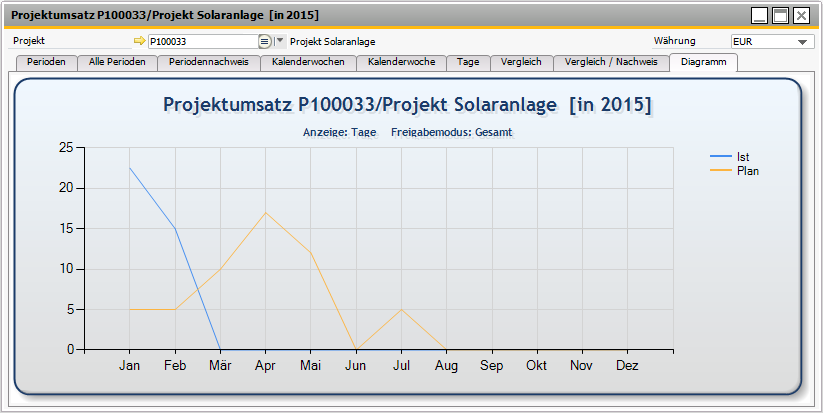The width and height of the screenshot is (823, 413).
Task: Click the yellow link arrow beside Projekt
Action: (x=139, y=42)
